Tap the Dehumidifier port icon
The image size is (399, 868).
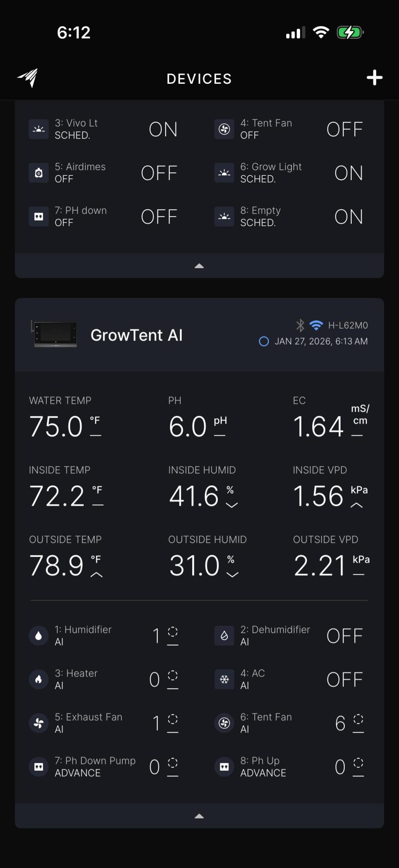(224, 636)
